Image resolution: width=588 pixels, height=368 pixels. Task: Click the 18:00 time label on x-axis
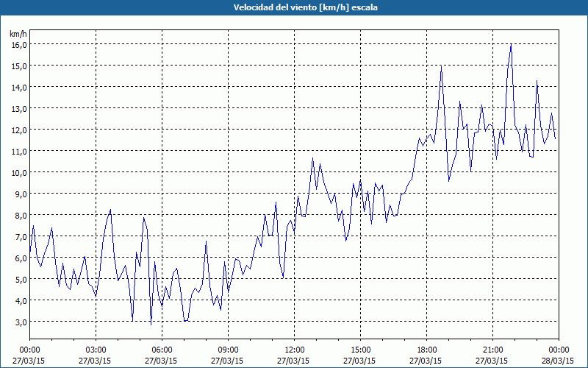(427, 350)
